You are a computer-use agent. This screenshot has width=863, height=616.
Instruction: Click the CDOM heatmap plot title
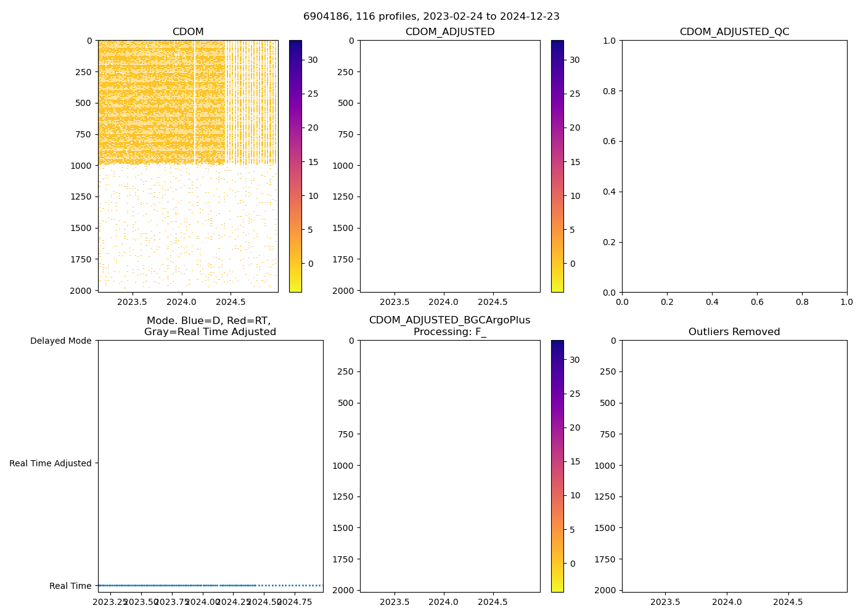coord(188,32)
